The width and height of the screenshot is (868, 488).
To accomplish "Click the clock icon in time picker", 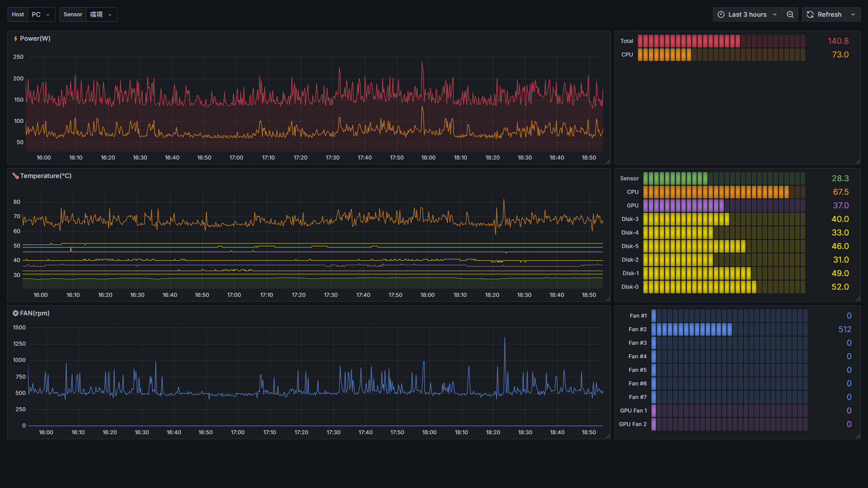I will (721, 14).
